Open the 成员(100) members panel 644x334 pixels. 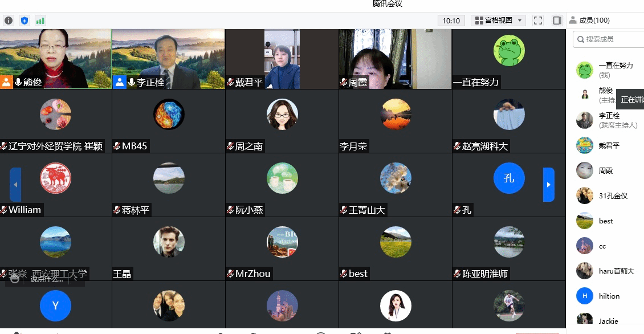tap(589, 21)
